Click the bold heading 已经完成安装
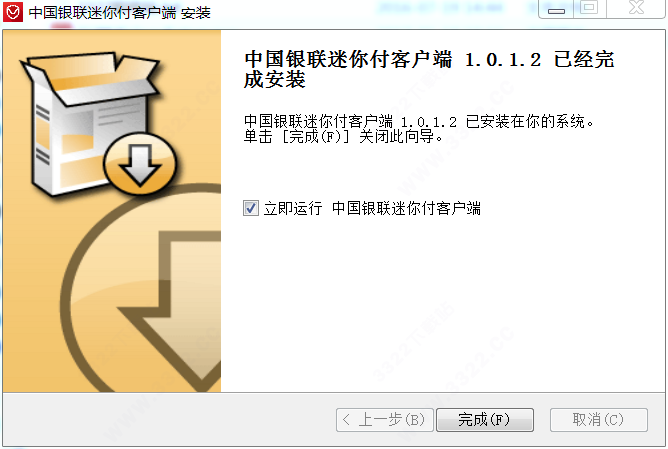 [429, 69]
